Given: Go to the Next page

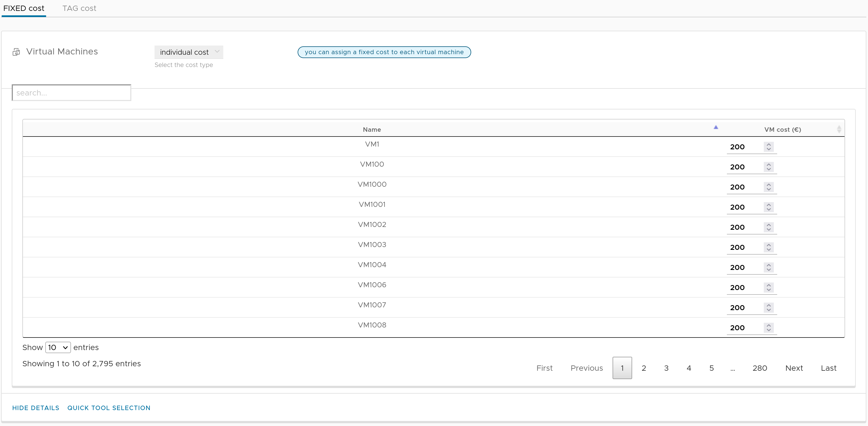Looking at the screenshot, I should 794,368.
